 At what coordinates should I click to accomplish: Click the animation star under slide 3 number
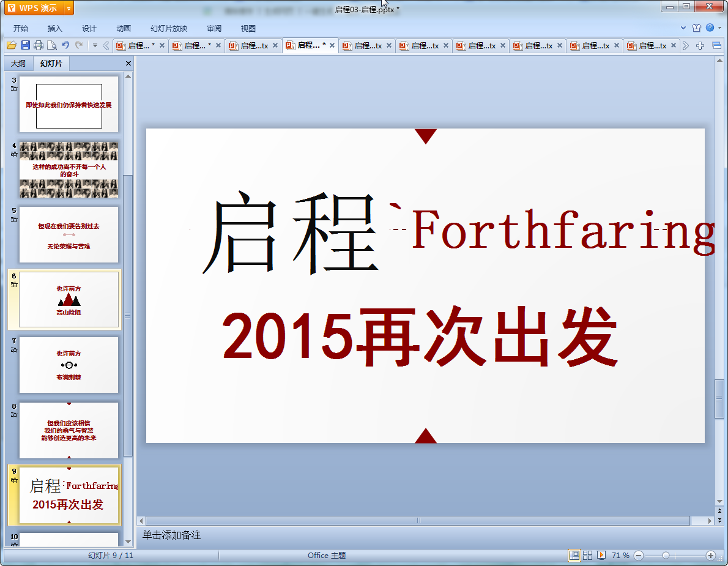(14, 88)
